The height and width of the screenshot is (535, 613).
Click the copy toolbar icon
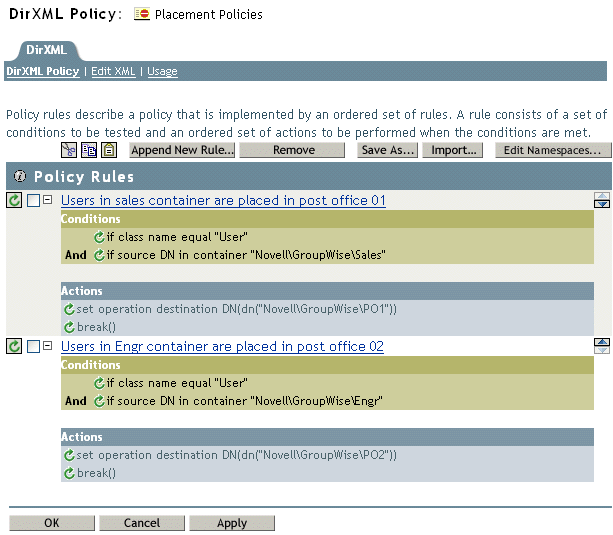coord(88,150)
